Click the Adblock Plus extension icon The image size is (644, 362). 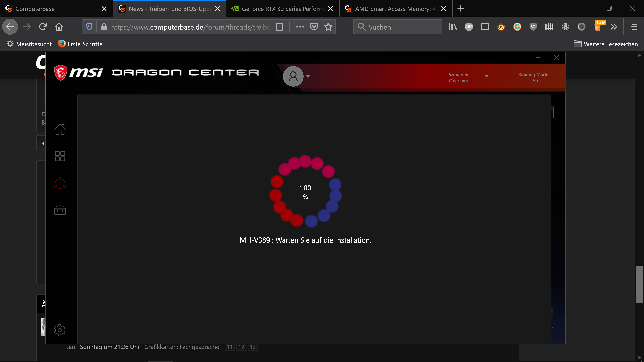click(x=469, y=27)
